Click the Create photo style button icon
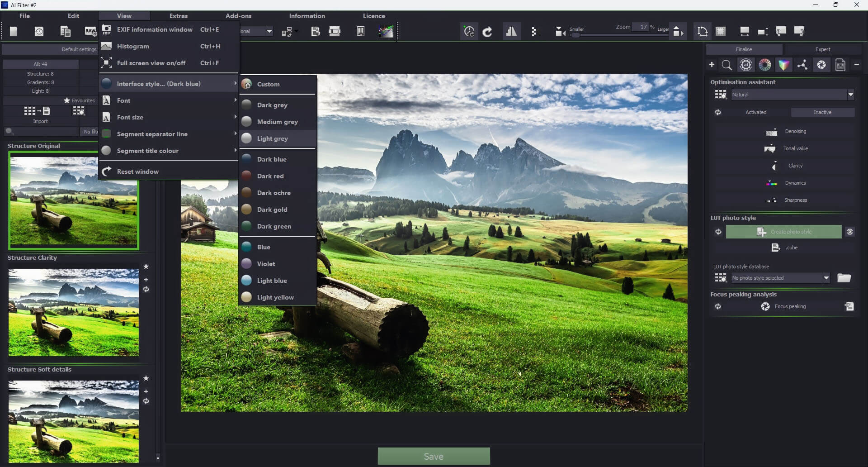Screen dimensions: 868x467 coord(761,232)
